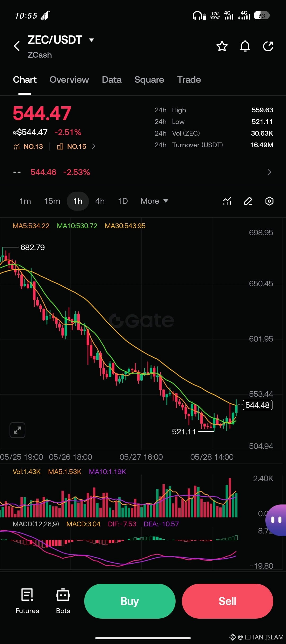Tap volume MA5:1.53K label

click(x=65, y=472)
